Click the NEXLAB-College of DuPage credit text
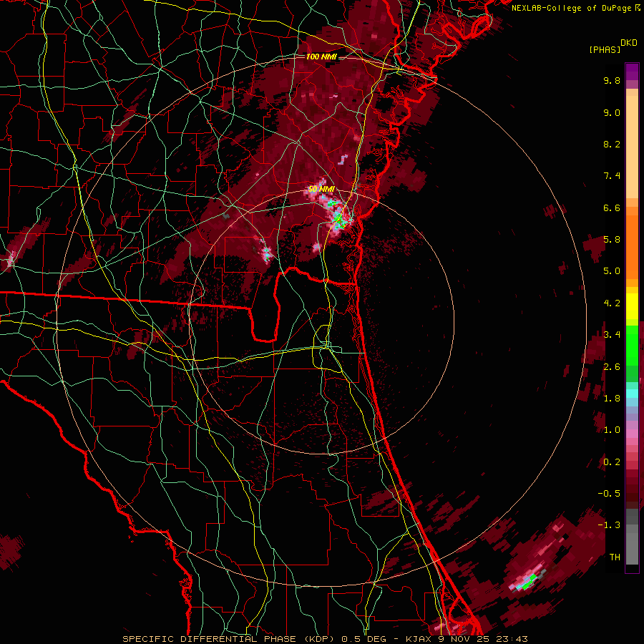The height and width of the screenshot is (644, 644). click(x=572, y=8)
